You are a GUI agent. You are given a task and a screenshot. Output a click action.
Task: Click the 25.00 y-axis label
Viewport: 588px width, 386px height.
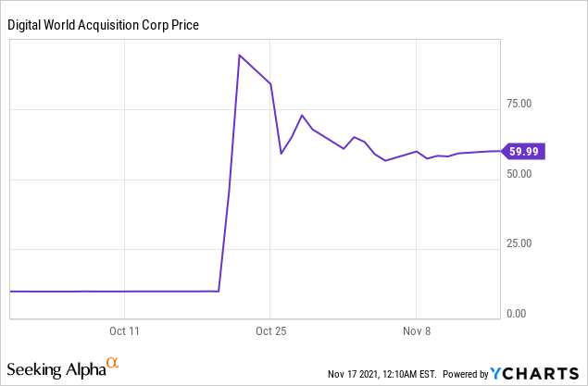[x=519, y=244]
